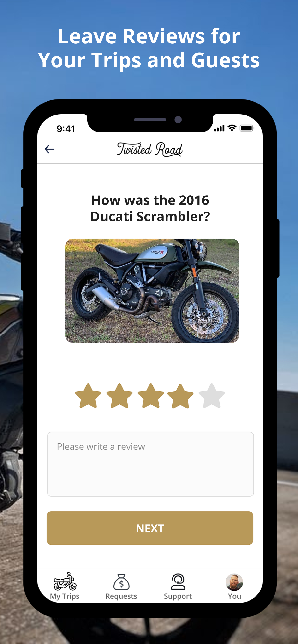This screenshot has height=644, width=298.
Task: Tap the 9:41 clock in status bar
Action: (x=66, y=128)
